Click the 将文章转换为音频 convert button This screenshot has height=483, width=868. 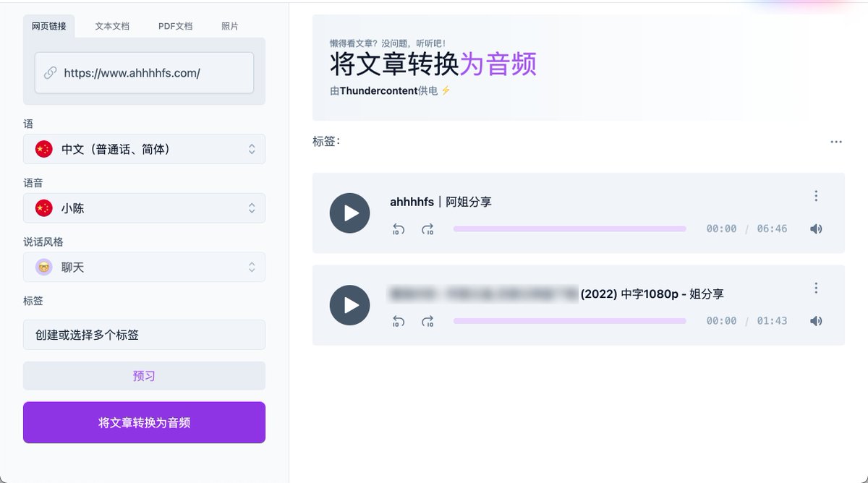pyautogui.click(x=144, y=422)
